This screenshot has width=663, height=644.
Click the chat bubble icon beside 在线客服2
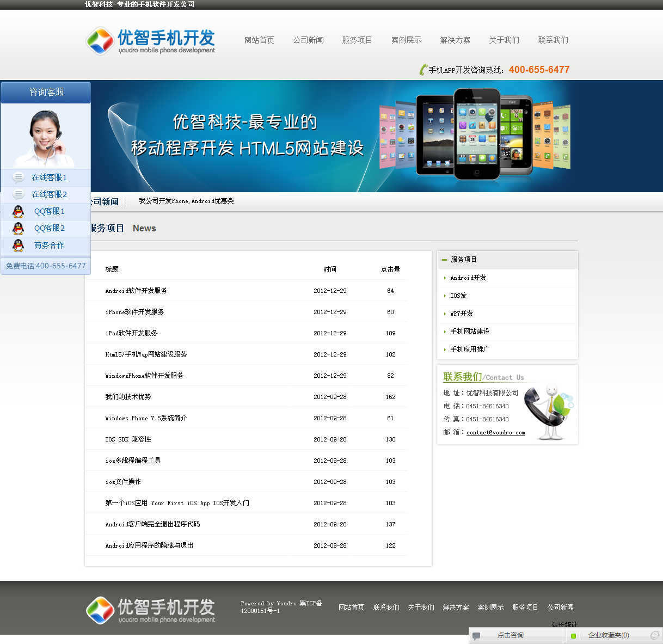click(x=19, y=194)
